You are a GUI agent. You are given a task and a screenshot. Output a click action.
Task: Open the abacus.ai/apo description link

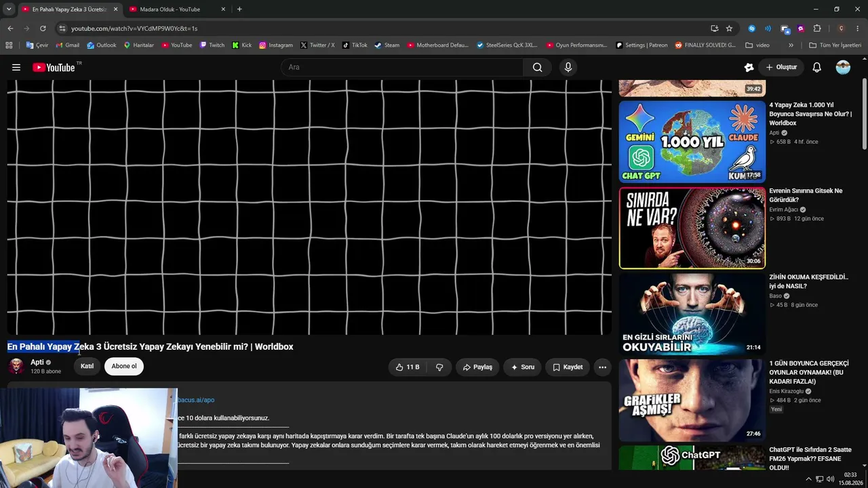196,400
